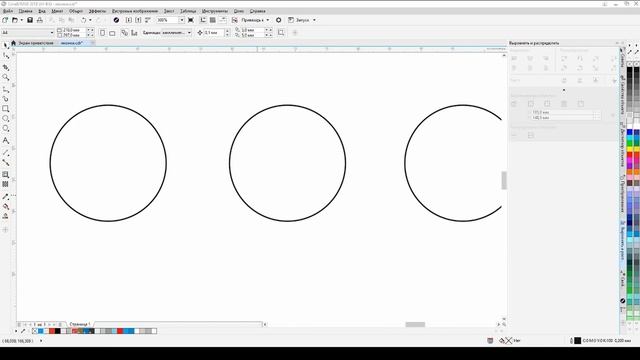Expand the Undo history dropdown arrow
The width and height of the screenshot is (640, 360).
point(90,20)
